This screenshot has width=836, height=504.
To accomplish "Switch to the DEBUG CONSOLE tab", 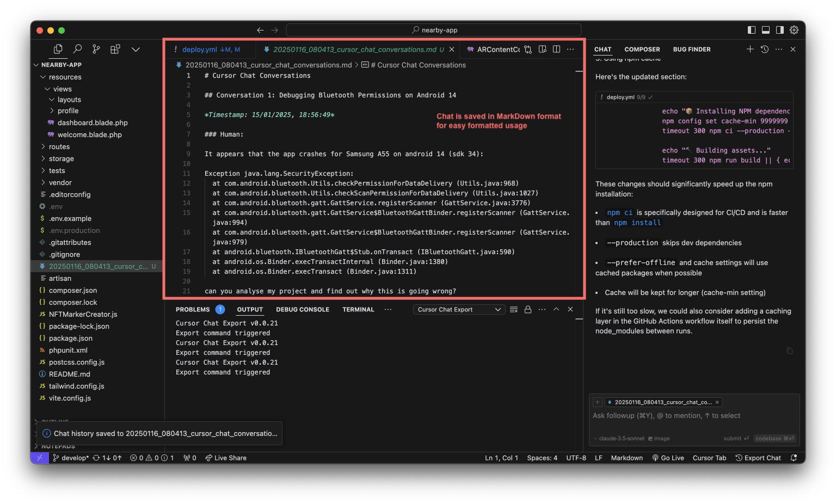I will coord(303,310).
